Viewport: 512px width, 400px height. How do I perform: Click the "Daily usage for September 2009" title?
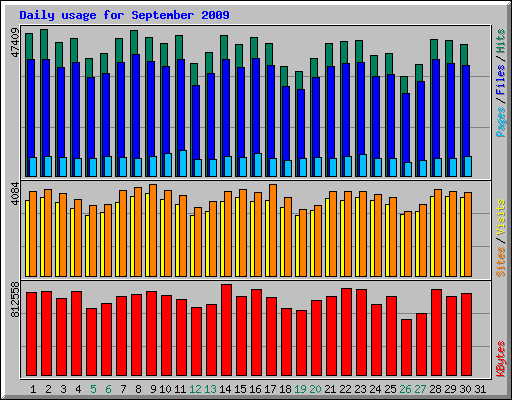coord(124,15)
